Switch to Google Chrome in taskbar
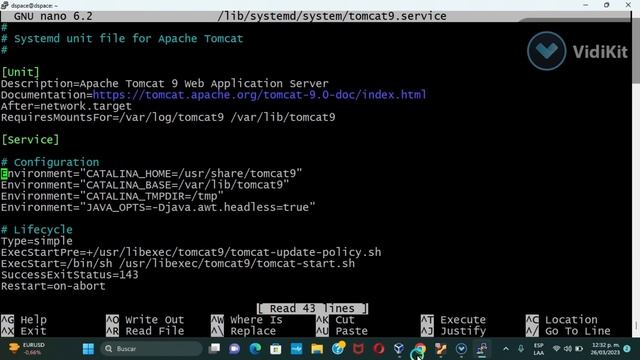Viewport: 640px width, 360px height. (x=420, y=350)
